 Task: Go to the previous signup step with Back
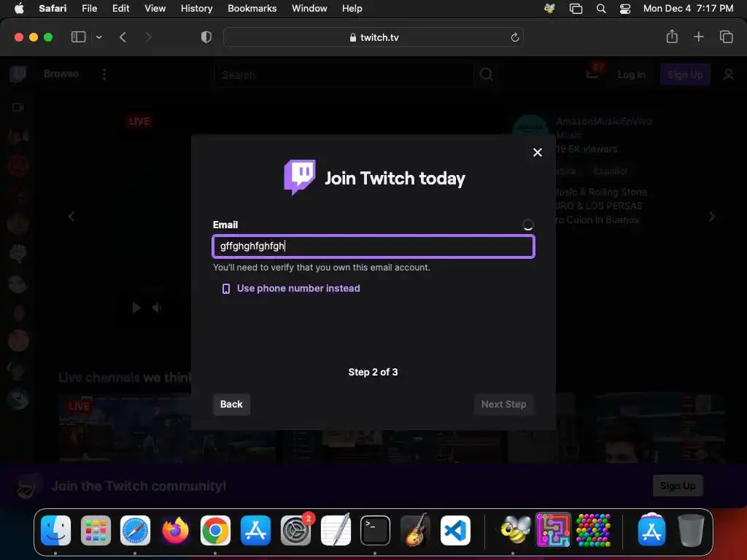coord(231,404)
